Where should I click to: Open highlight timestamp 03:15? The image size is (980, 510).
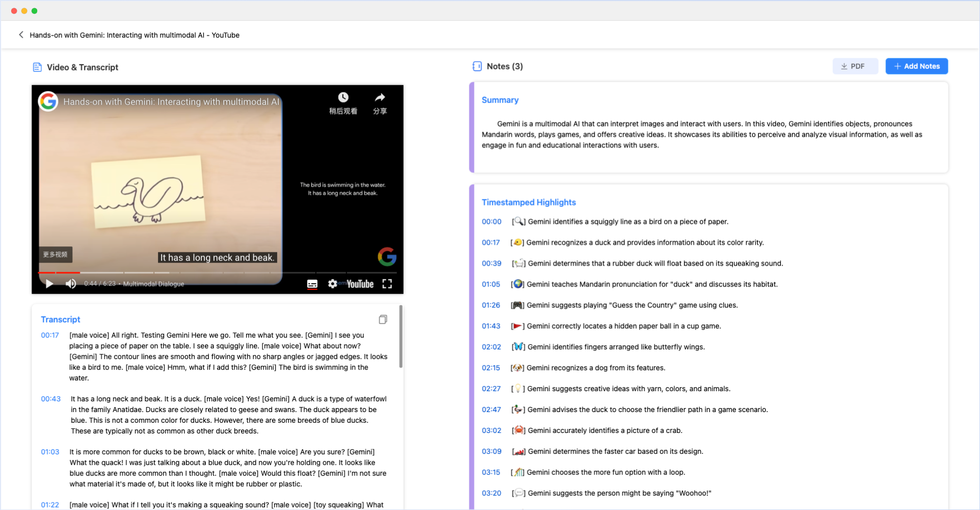[x=491, y=472]
